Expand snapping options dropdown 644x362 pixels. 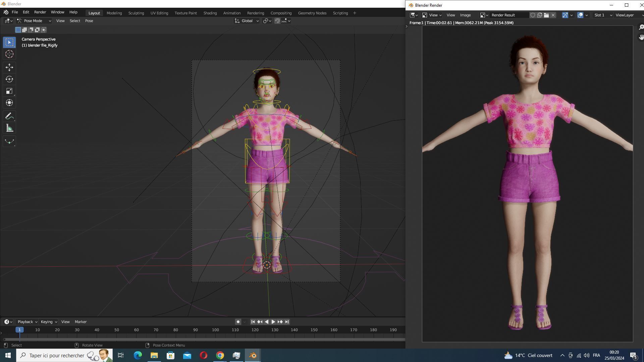coord(286,21)
